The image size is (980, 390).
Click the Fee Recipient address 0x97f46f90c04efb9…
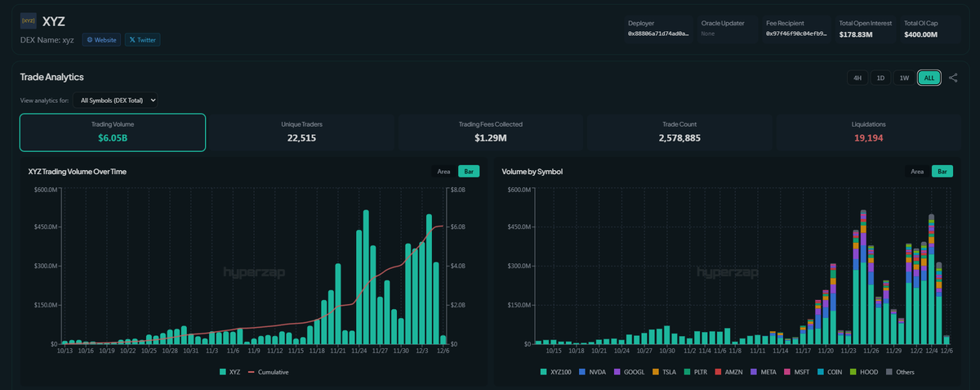pyautogui.click(x=797, y=34)
